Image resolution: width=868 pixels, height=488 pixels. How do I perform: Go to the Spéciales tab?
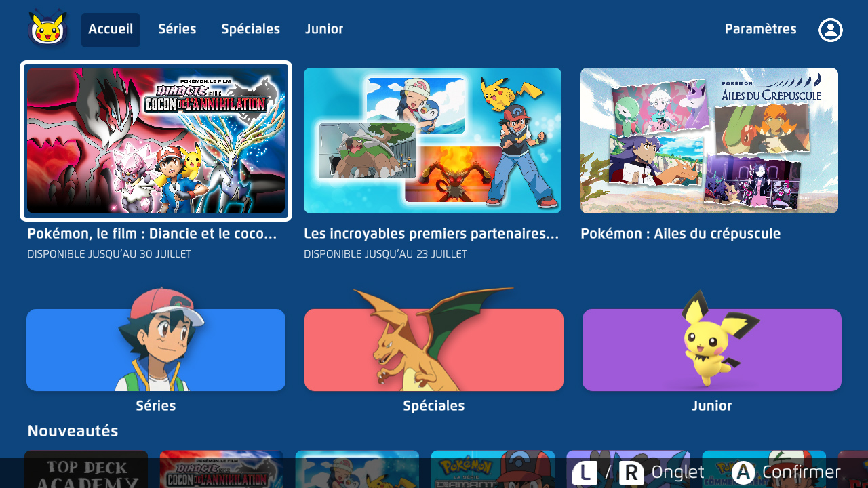point(250,30)
